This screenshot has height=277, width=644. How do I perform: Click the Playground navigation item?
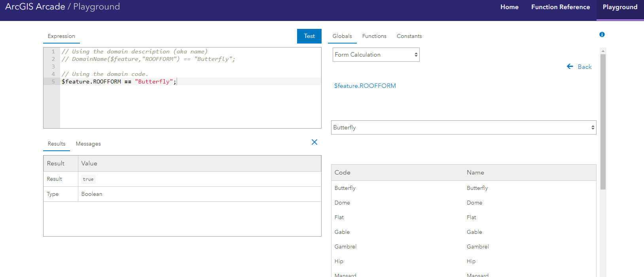[x=619, y=7]
